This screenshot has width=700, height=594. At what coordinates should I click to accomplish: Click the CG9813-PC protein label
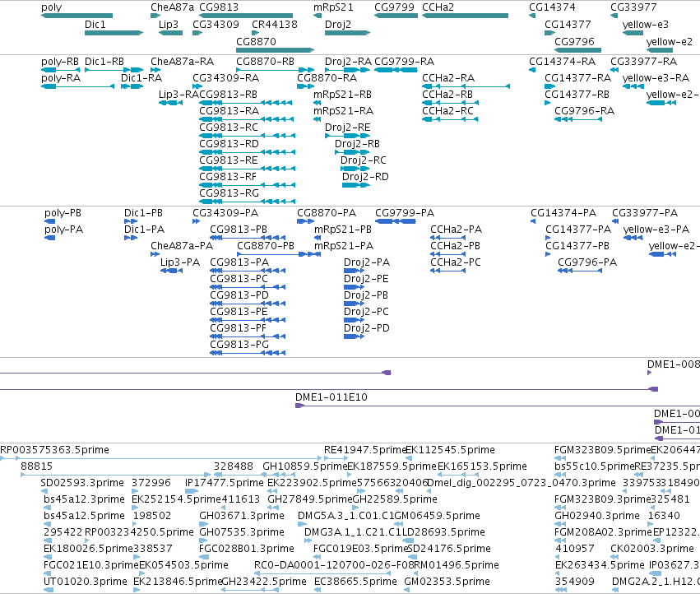[x=239, y=279]
